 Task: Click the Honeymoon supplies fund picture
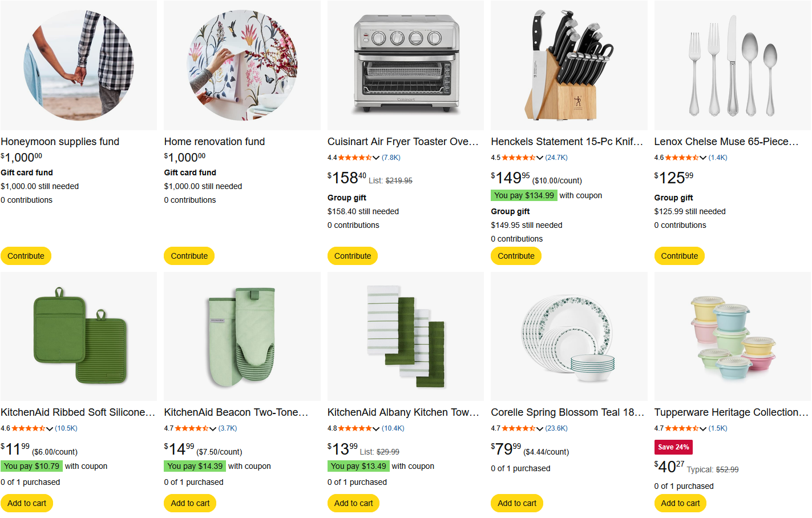coord(79,65)
